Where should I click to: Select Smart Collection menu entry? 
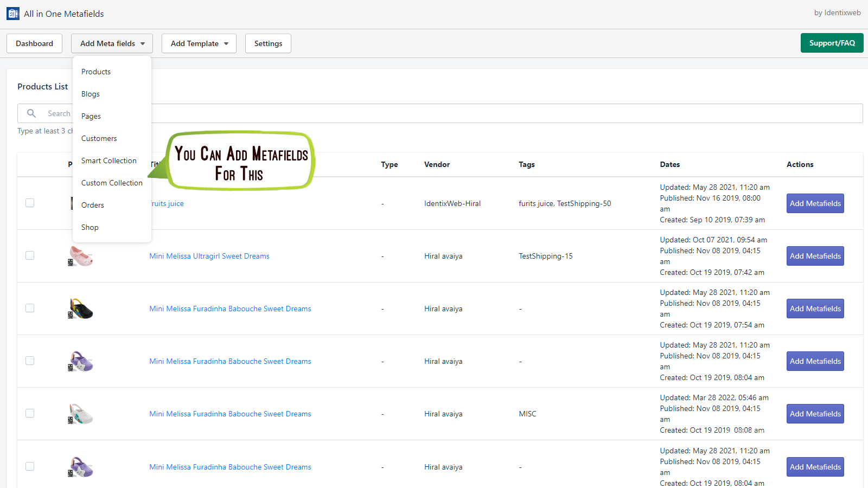[108, 160]
